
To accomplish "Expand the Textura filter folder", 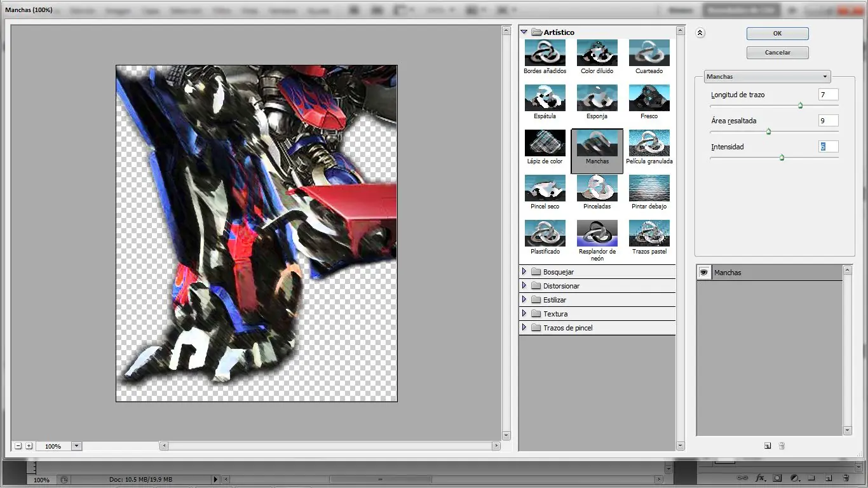I will [x=524, y=314].
